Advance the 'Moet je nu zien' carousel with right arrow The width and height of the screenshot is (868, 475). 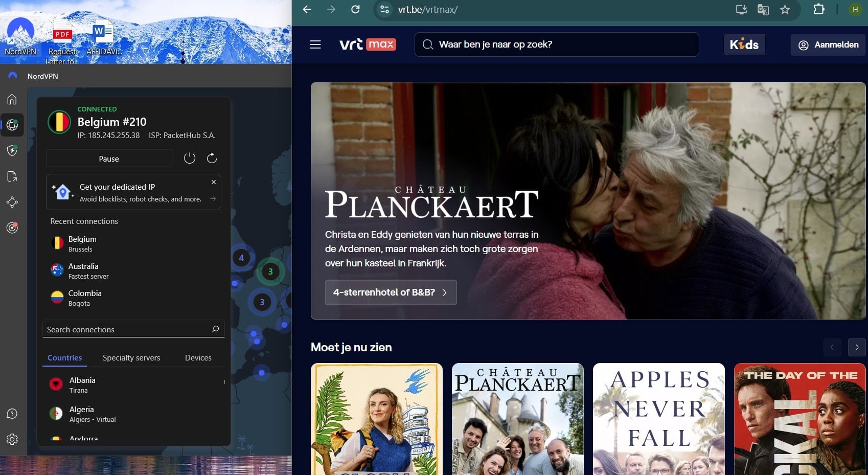click(857, 347)
